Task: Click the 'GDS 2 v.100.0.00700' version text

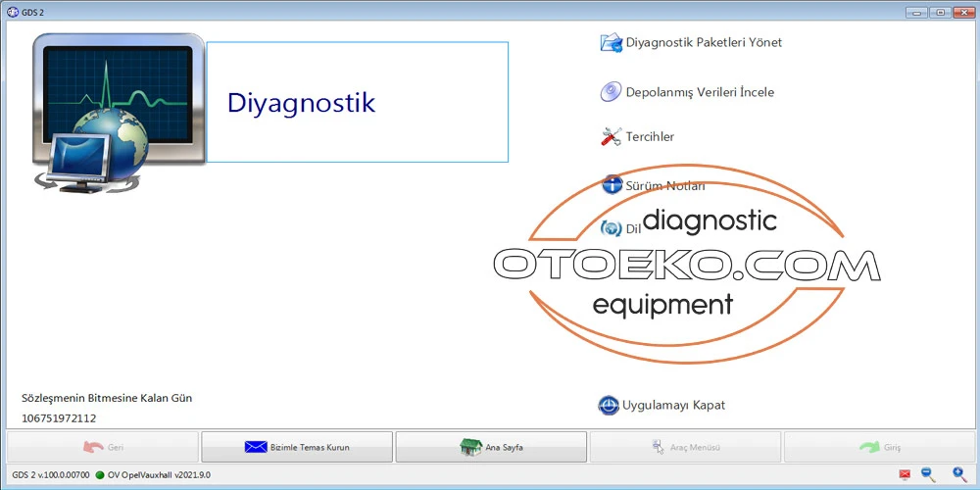Action: point(51,475)
